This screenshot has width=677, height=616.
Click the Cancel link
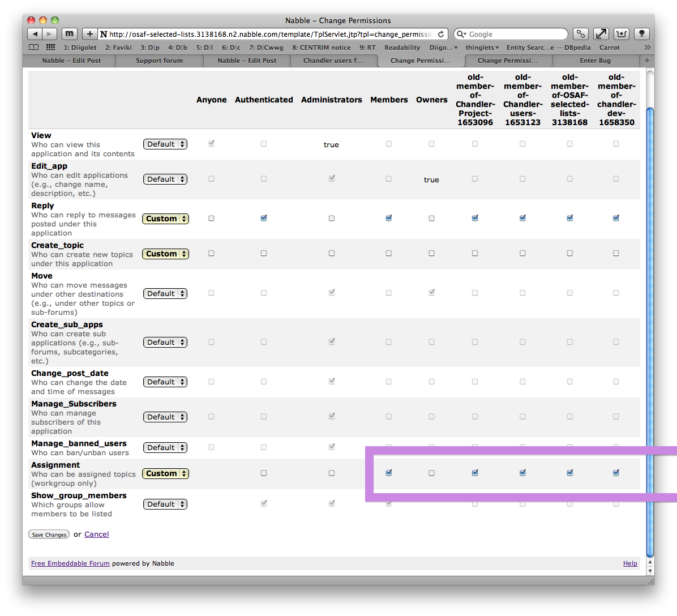[x=97, y=534]
